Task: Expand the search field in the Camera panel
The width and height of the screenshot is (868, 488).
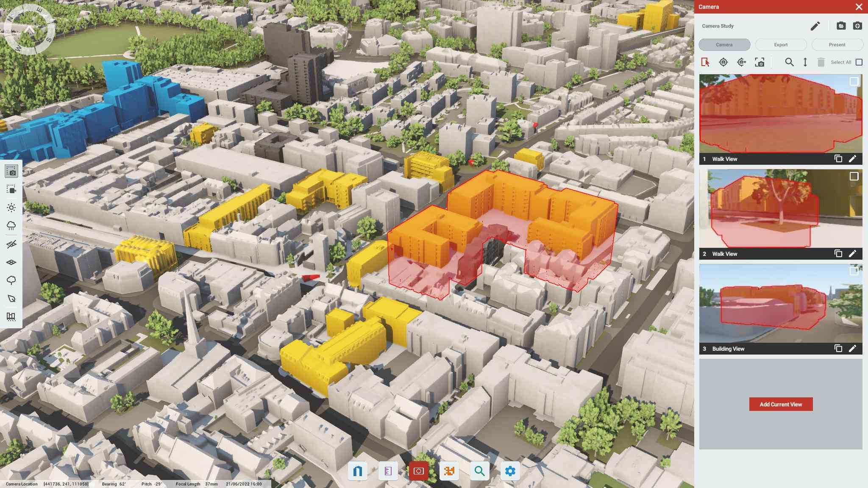Action: [790, 62]
